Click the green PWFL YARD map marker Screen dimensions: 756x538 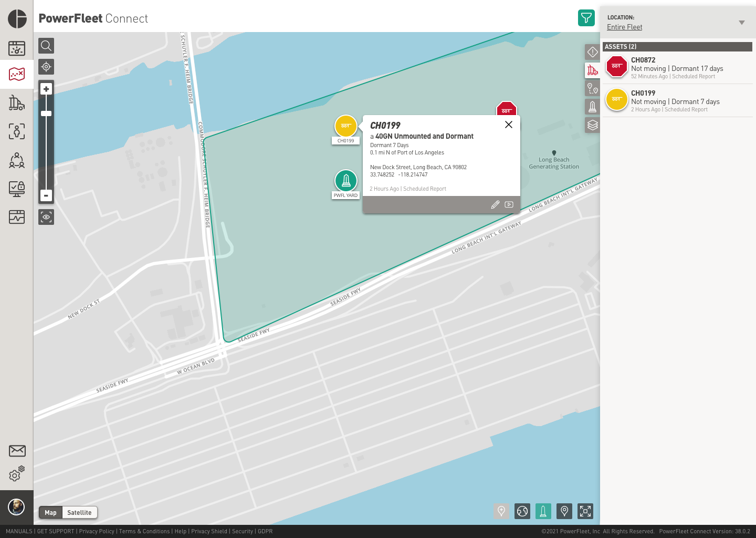click(346, 181)
